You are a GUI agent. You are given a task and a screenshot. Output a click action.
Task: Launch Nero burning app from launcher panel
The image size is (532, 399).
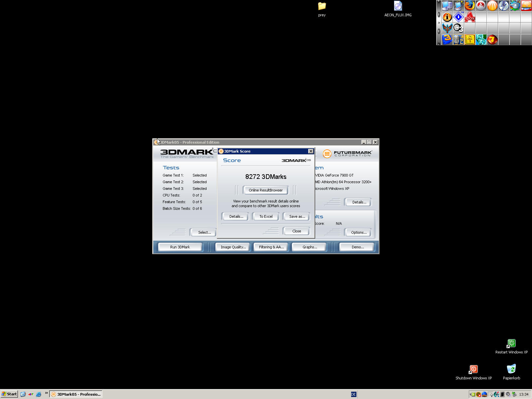[481, 6]
